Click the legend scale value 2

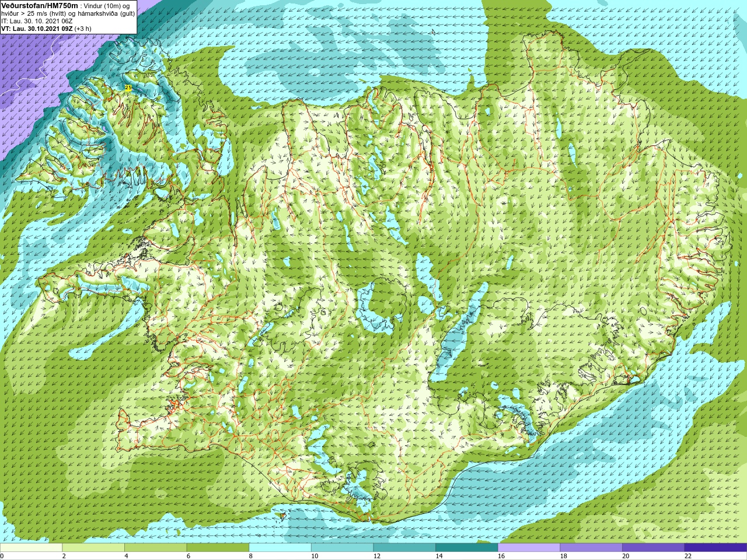click(64, 556)
